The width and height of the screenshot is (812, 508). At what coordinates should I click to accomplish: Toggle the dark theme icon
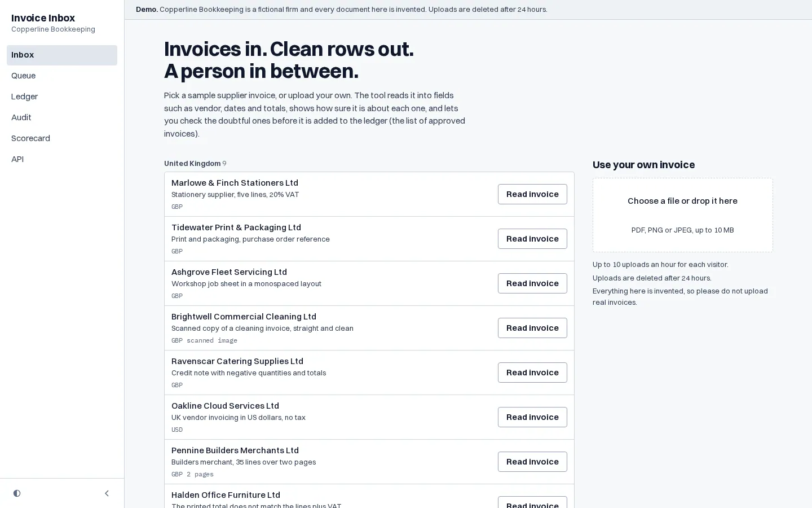[x=17, y=493]
